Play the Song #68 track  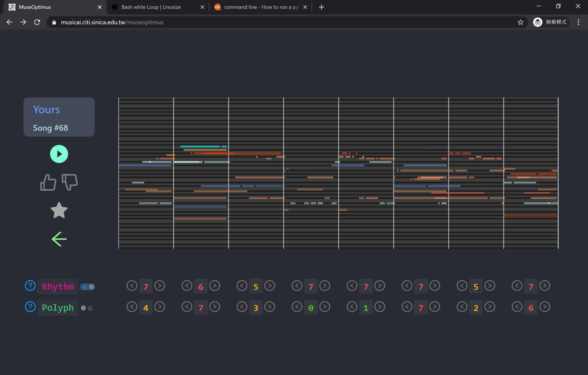coord(59,154)
